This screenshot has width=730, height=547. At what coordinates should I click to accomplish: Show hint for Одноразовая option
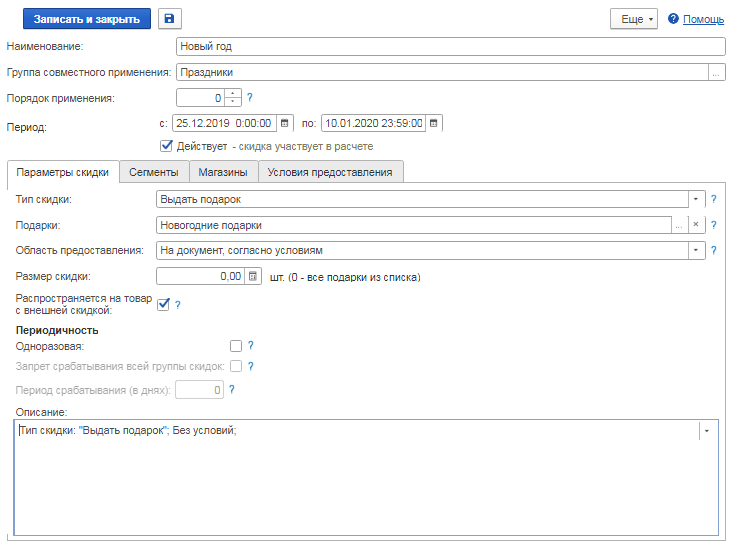250,345
